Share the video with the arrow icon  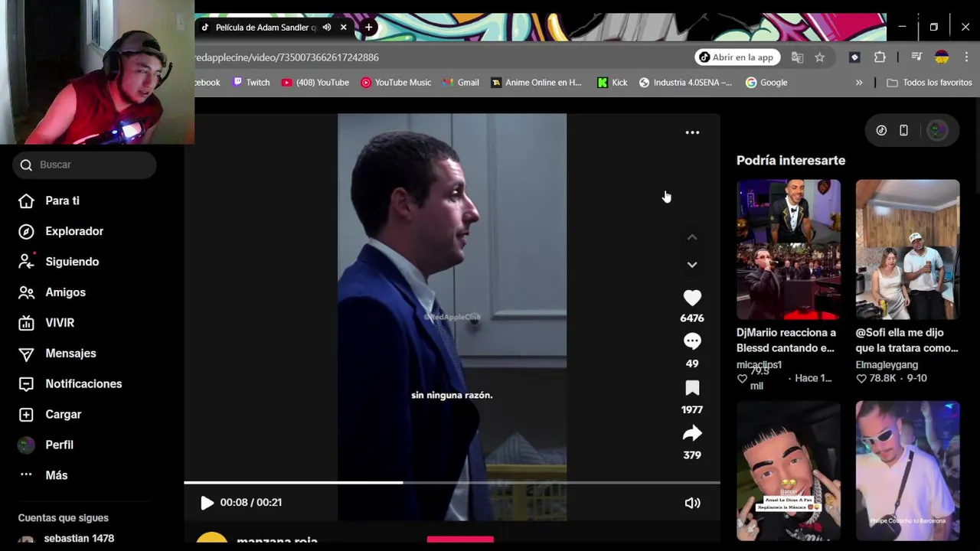[692, 434]
